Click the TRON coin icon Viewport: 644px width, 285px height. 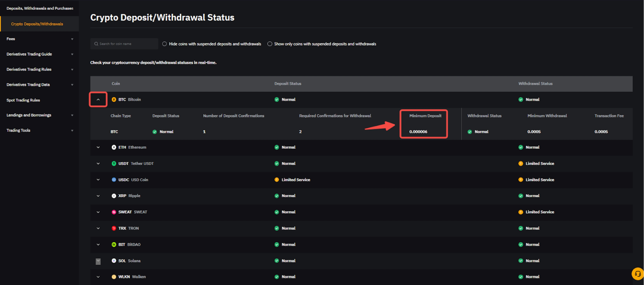pyautogui.click(x=114, y=228)
